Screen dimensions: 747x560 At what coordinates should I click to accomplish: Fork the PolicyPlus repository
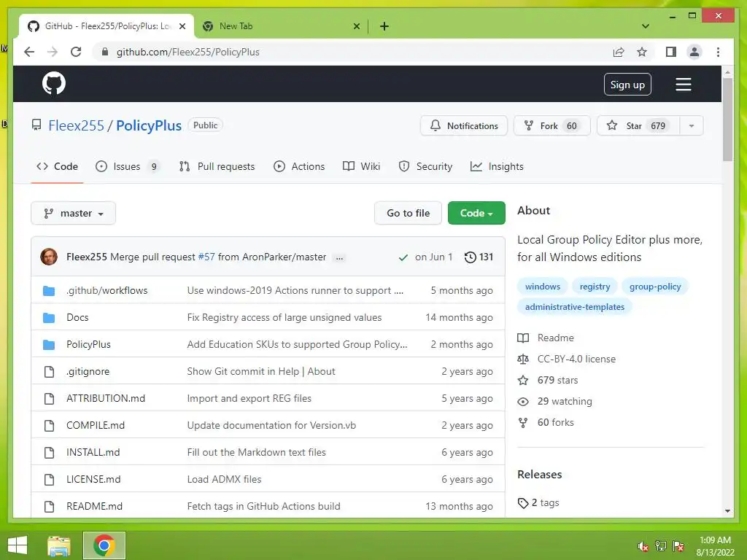[551, 125]
